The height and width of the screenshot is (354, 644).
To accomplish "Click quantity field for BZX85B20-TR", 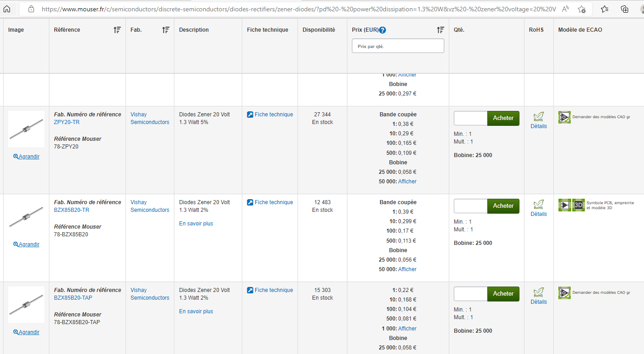I will (x=471, y=206).
